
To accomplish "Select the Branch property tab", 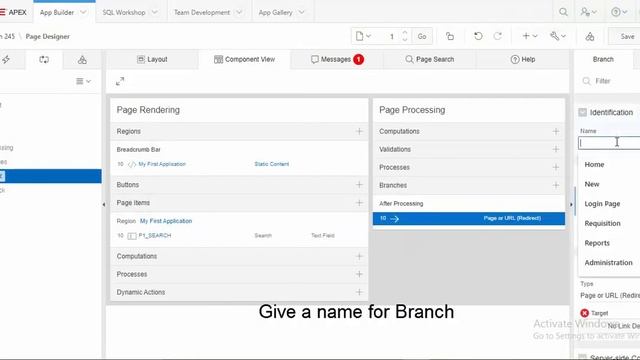I will coord(603,59).
